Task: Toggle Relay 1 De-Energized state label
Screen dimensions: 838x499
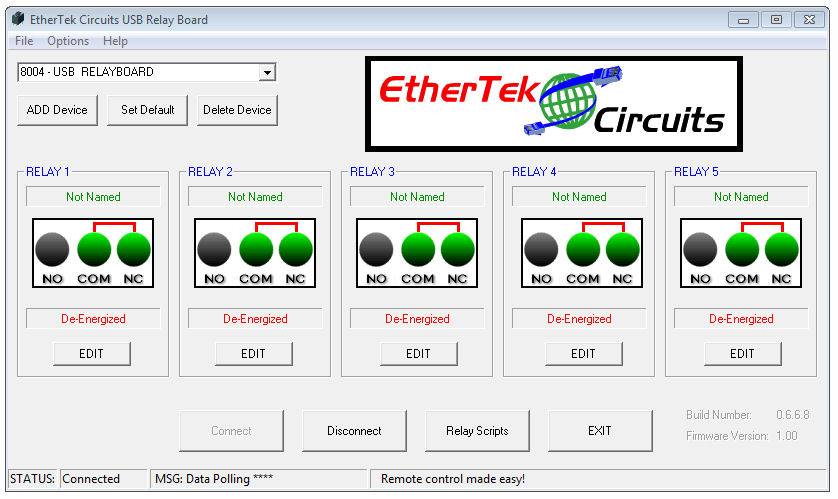Action: (x=93, y=319)
